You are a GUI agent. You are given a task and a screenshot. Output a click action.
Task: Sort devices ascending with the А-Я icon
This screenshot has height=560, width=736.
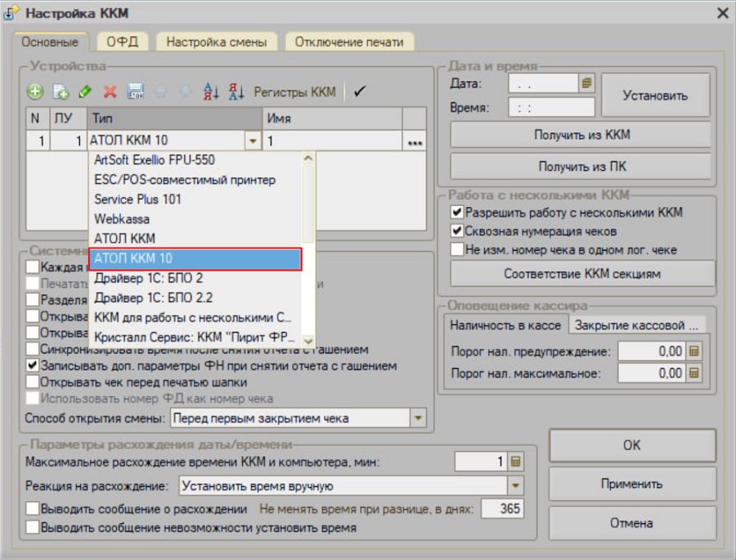tap(211, 92)
